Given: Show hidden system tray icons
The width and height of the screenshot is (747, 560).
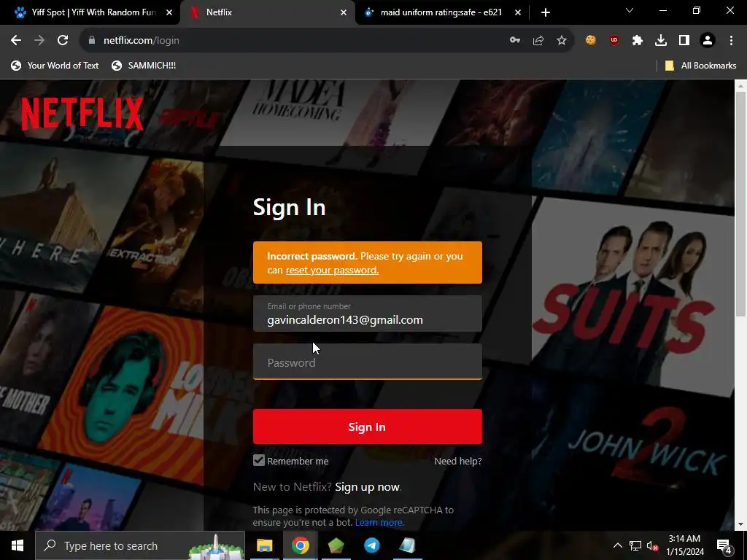Looking at the screenshot, I should [617, 545].
